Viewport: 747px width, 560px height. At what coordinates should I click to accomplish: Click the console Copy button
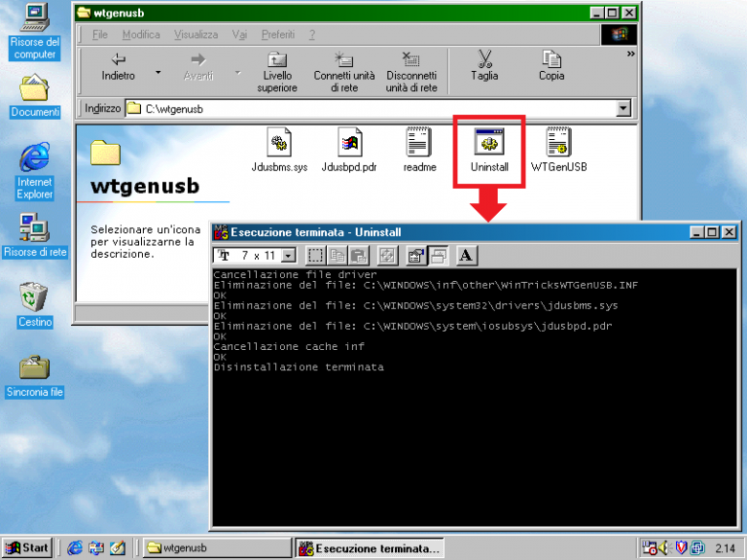(338, 256)
